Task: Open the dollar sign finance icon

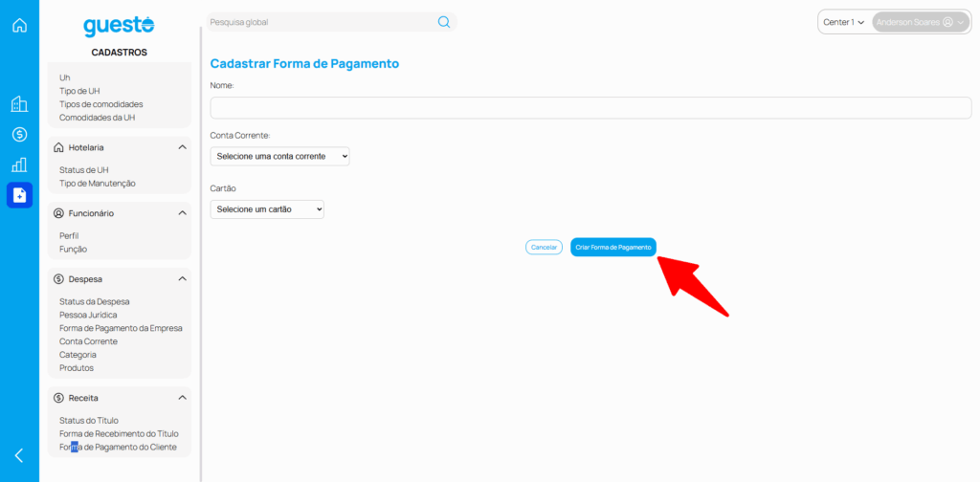Action: click(19, 135)
